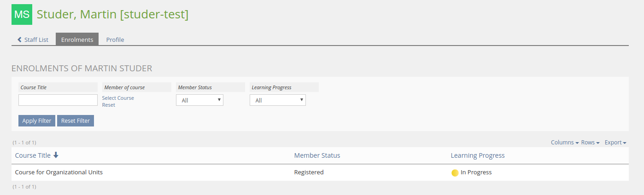
Task: Select the Enrolments tab
Action: click(x=77, y=40)
